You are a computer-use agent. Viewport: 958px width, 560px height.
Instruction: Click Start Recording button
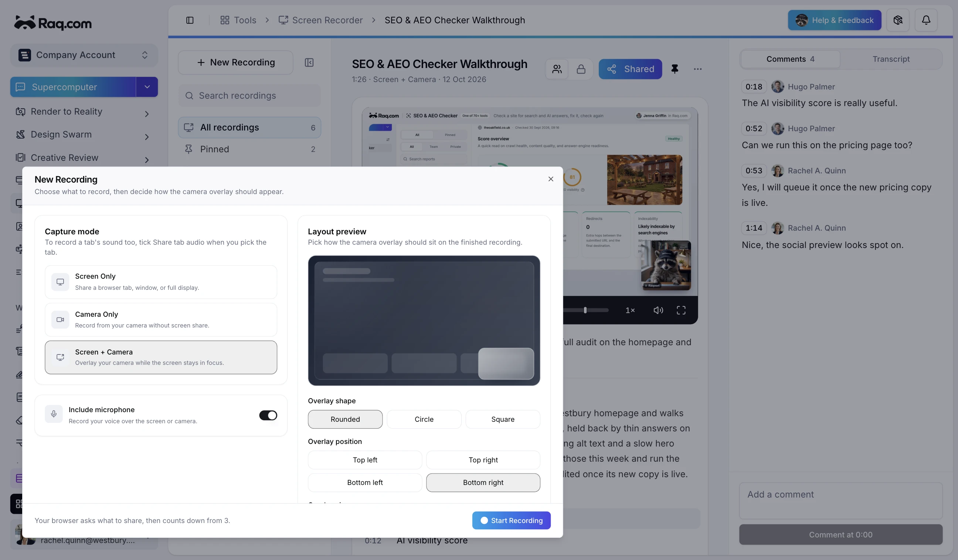coord(511,520)
